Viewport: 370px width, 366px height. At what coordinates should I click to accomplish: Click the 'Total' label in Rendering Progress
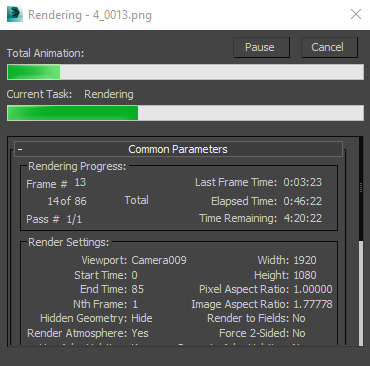(x=137, y=200)
